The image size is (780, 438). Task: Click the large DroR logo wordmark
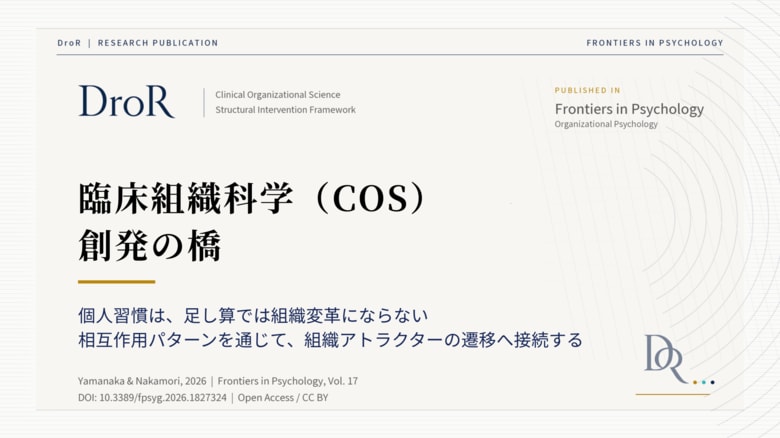(127, 102)
